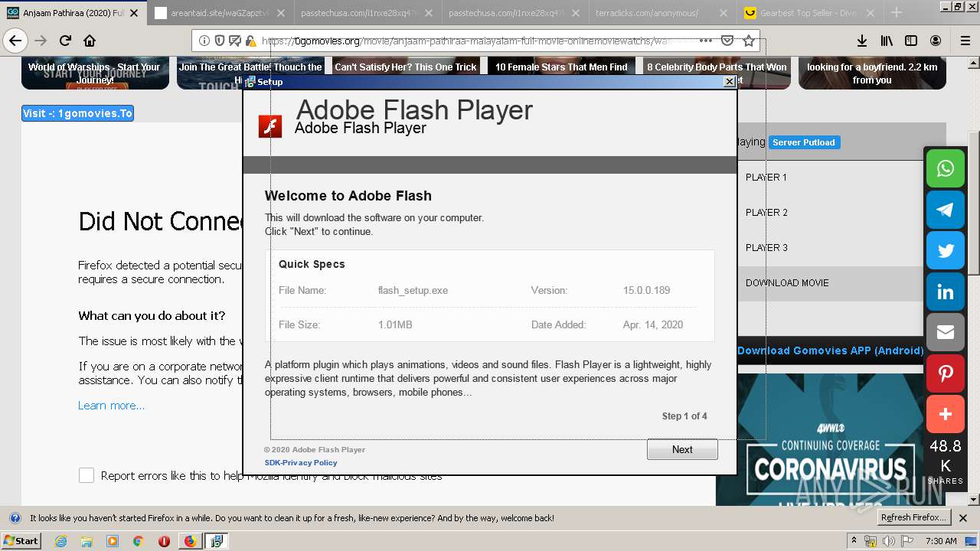Share the page on Twitter
Screen dimensions: 980x551
coord(946,250)
